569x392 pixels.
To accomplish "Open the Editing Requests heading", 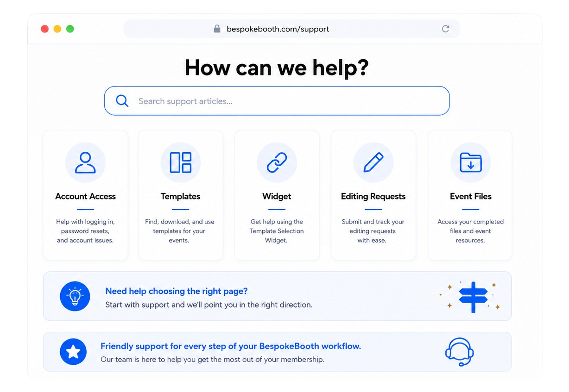I will pos(373,196).
